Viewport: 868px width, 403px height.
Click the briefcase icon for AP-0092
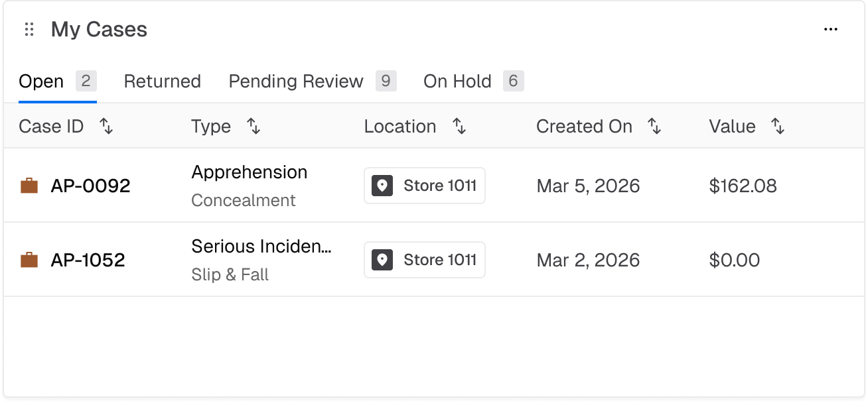(x=29, y=186)
